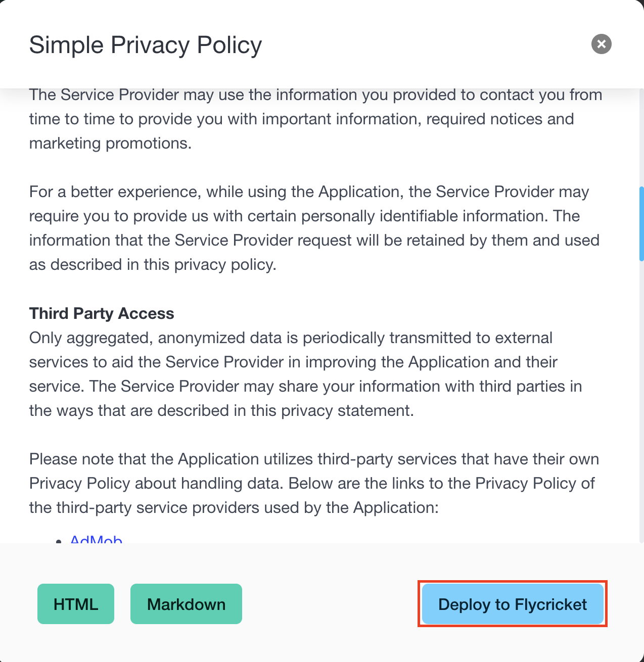This screenshot has width=644, height=662.
Task: Grab the blue vertical scrollbar thumb
Action: [x=641, y=224]
